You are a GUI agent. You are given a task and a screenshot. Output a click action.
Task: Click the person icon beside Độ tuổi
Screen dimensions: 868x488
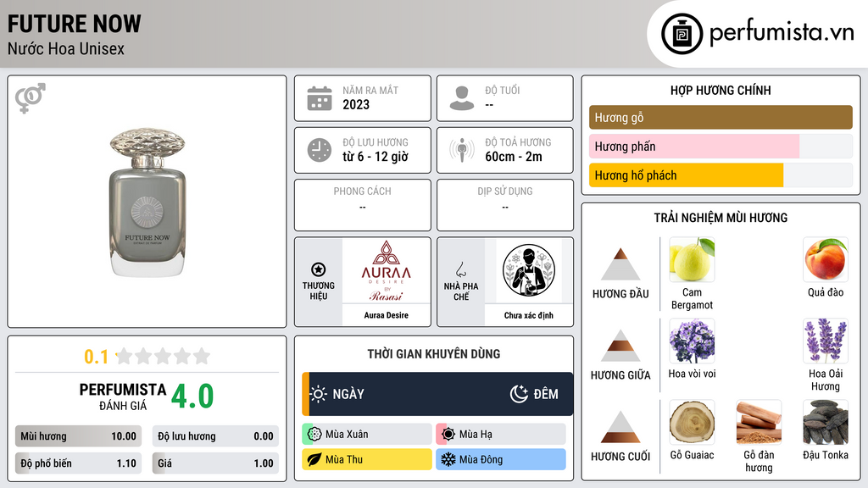click(462, 98)
